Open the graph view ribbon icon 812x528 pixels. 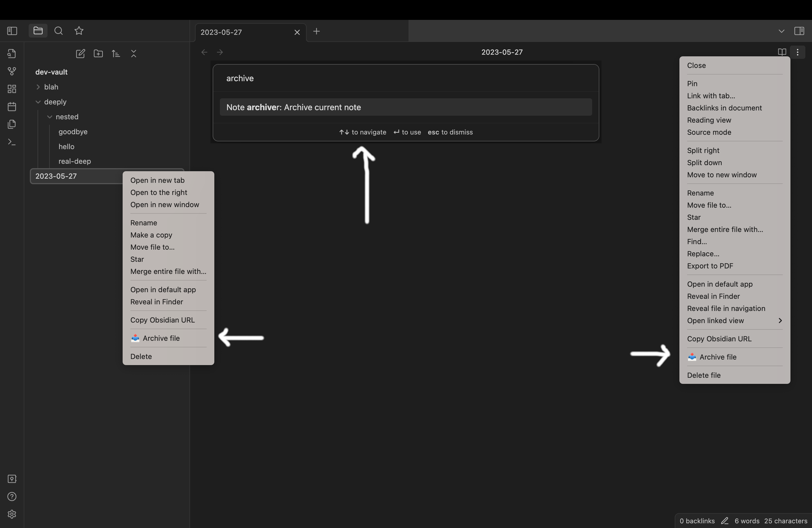pyautogui.click(x=12, y=71)
